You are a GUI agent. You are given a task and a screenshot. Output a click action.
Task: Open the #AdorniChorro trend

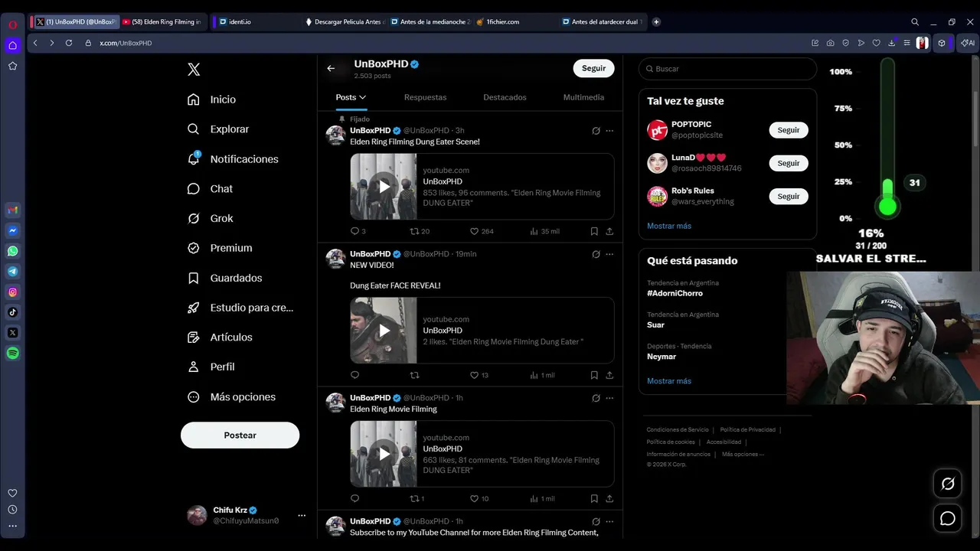point(675,293)
